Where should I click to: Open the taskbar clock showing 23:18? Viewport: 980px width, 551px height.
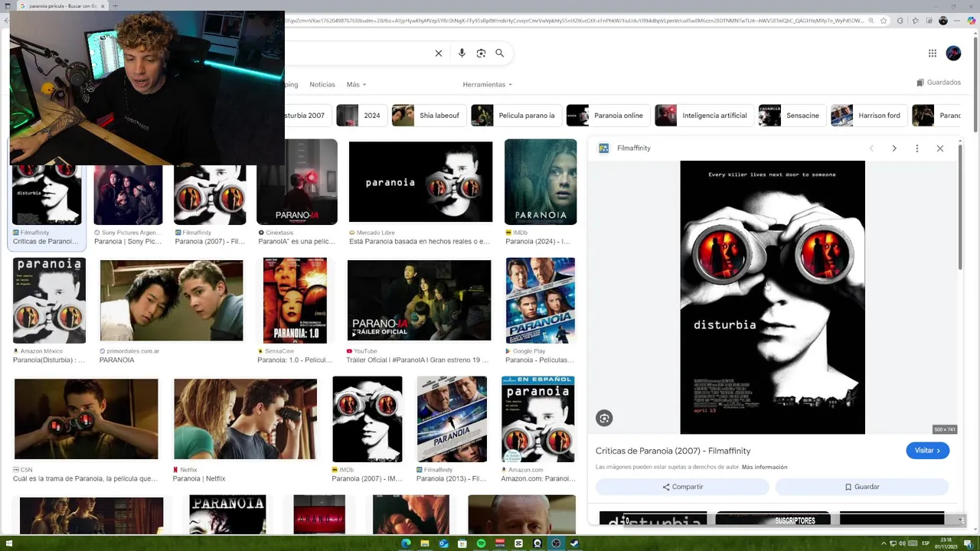[x=946, y=543]
